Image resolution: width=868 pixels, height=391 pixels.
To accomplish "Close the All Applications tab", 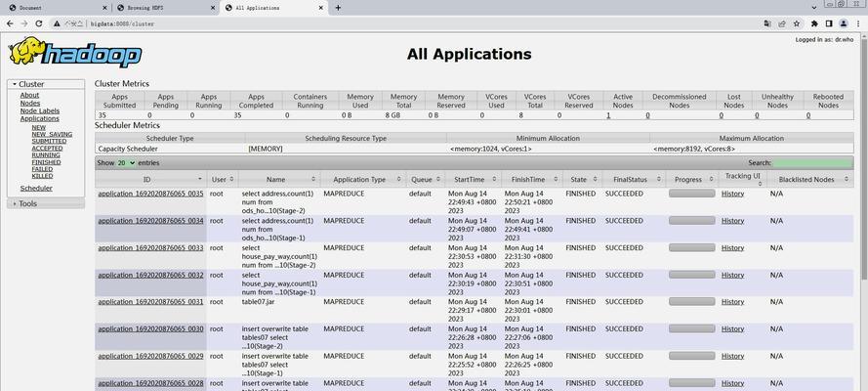I will point(320,8).
